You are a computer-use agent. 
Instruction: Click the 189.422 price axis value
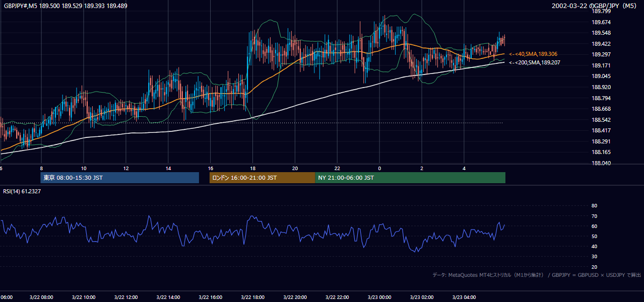coord(601,44)
